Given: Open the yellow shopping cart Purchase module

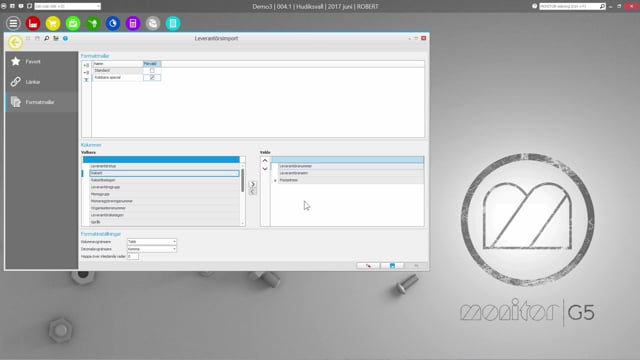Looking at the screenshot, I should click(x=53, y=23).
